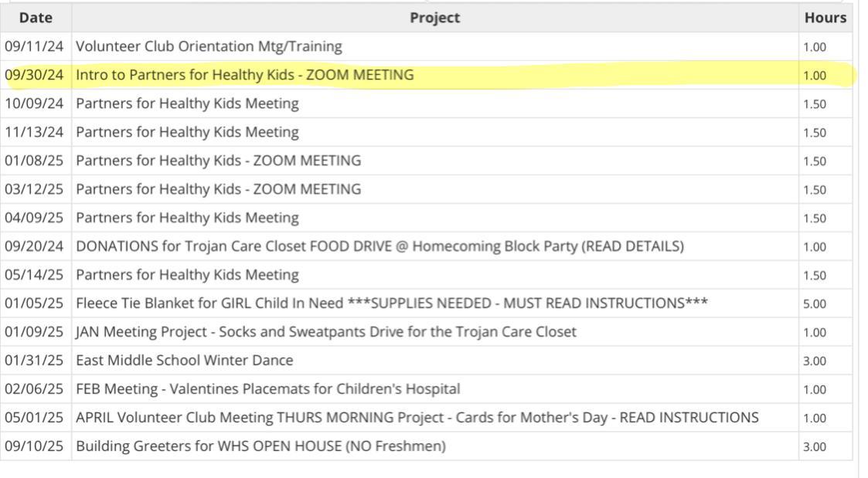868x478 pixels.
Task: Click the 5.00 hours cell
Action: point(815,304)
